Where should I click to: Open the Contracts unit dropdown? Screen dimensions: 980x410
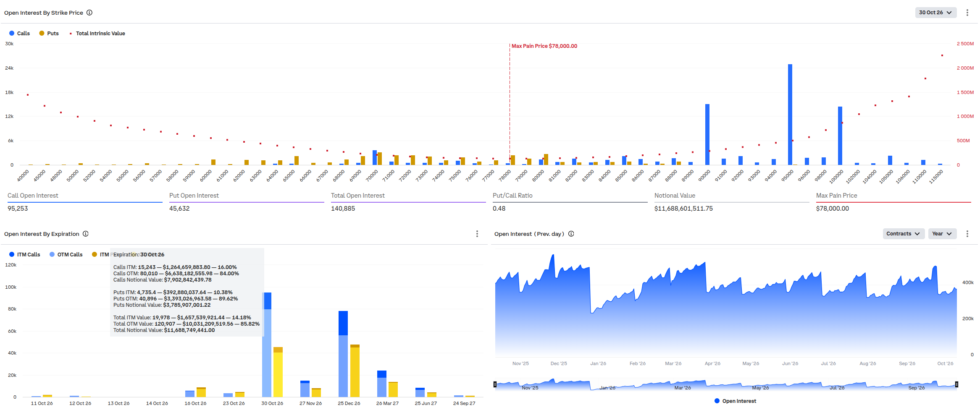904,234
